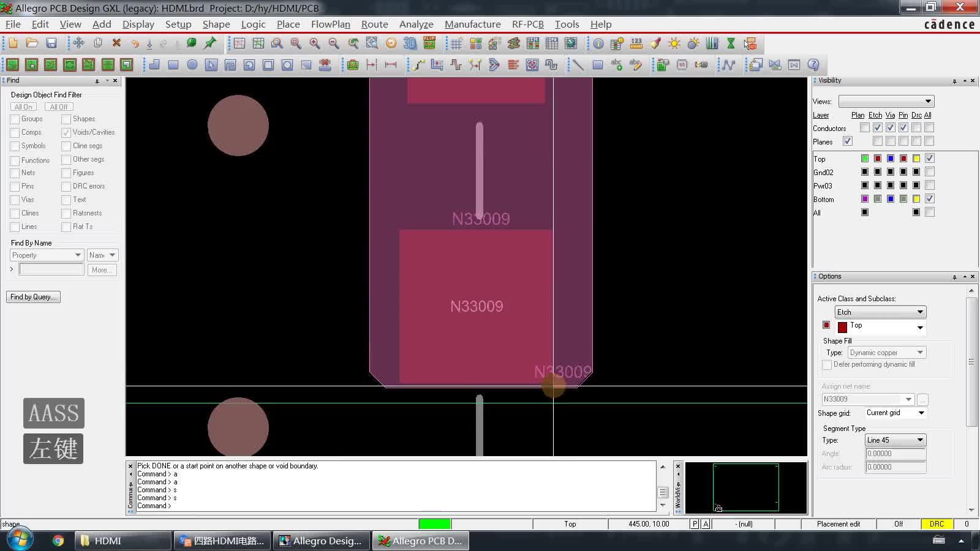Image resolution: width=980 pixels, height=551 pixels.
Task: Click the red X Delete icon
Action: coord(116,43)
